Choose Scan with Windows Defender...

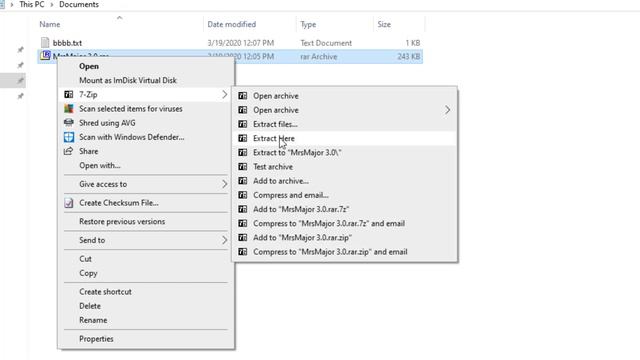(x=131, y=137)
